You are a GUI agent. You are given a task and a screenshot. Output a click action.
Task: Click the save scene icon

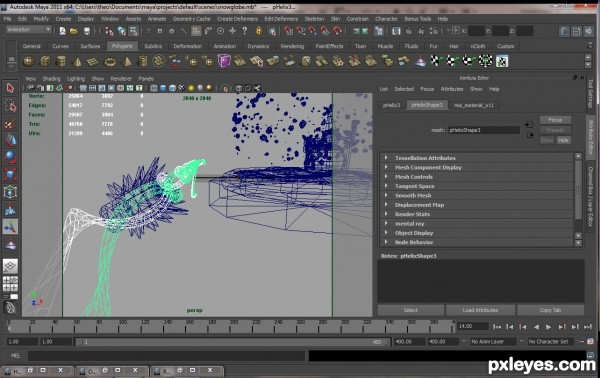point(87,31)
